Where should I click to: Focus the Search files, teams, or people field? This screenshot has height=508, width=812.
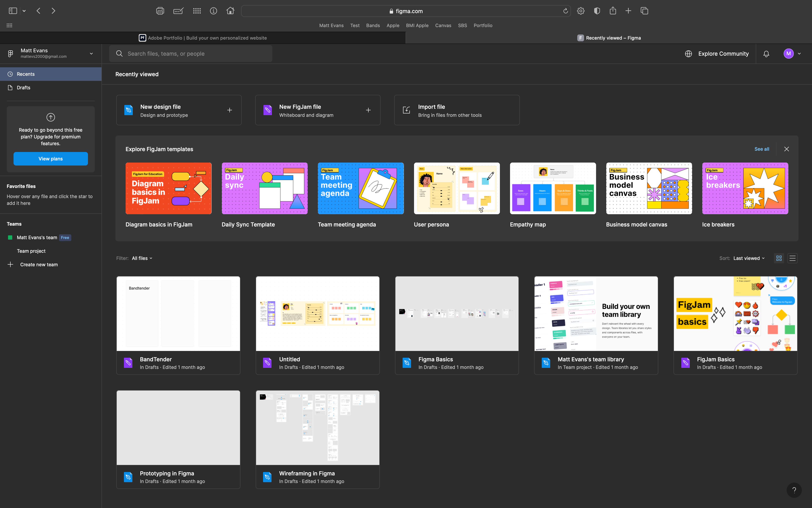(191, 54)
